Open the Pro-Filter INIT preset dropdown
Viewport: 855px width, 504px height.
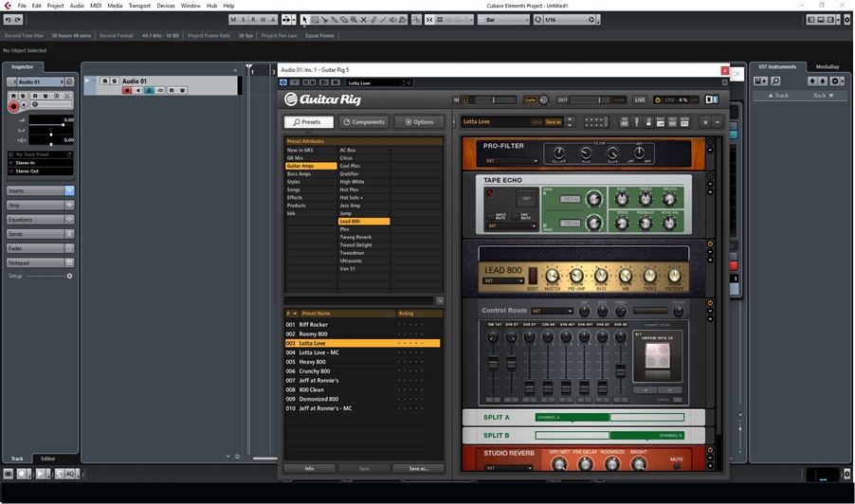tap(511, 161)
